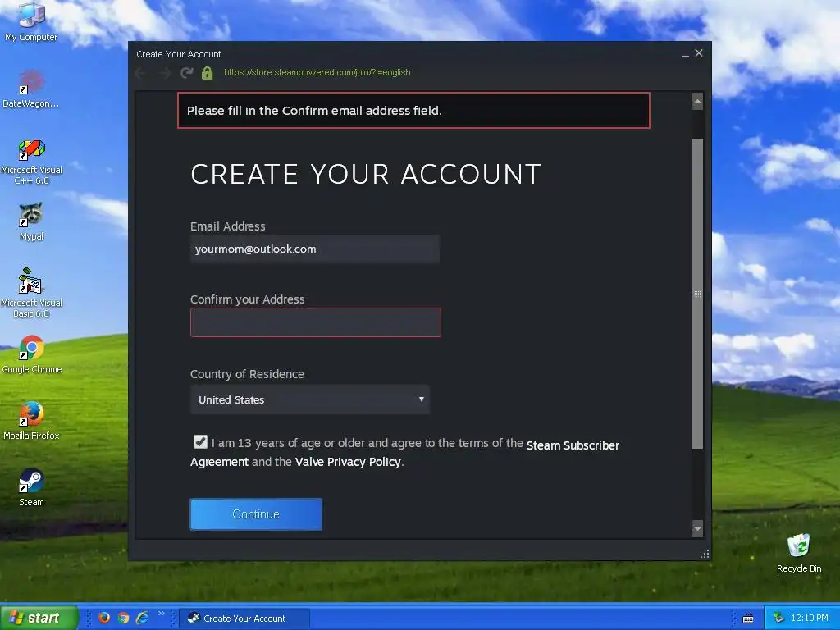Viewport: 840px width, 630px height.
Task: Select the Google Chrome desktop icon
Action: [31, 354]
